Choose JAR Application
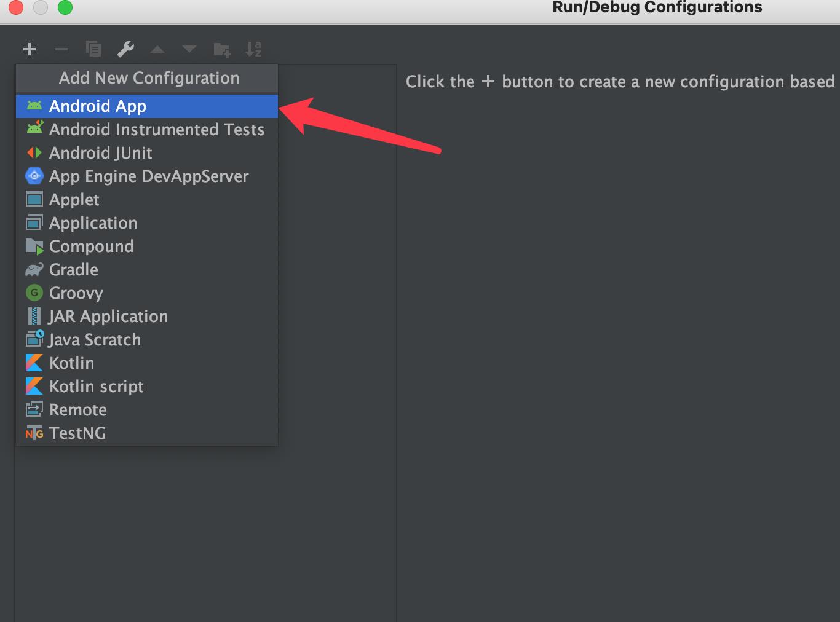 tap(147, 317)
